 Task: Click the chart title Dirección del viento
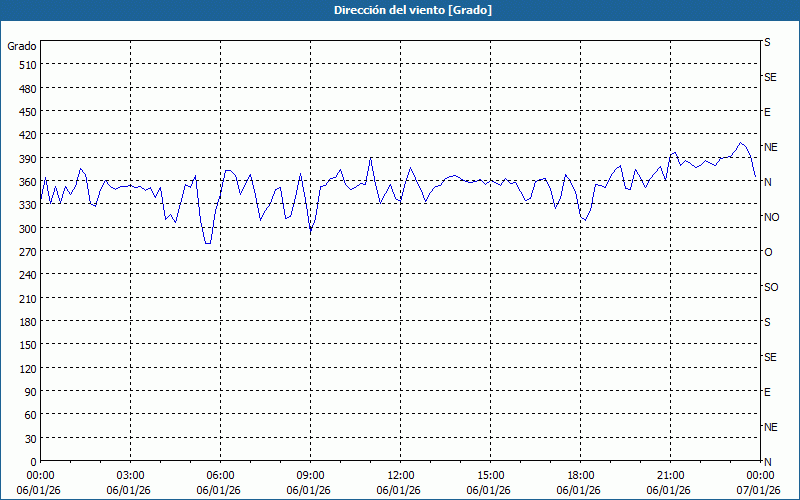click(x=399, y=10)
